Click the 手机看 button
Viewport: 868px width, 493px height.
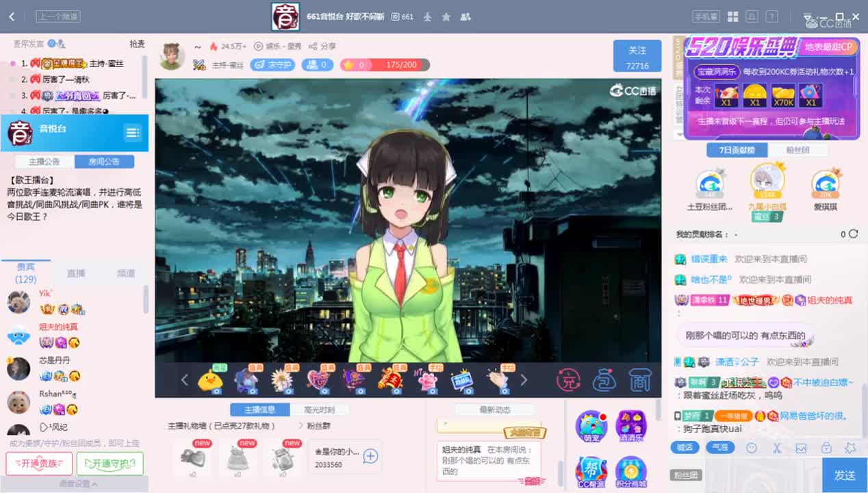[706, 16]
